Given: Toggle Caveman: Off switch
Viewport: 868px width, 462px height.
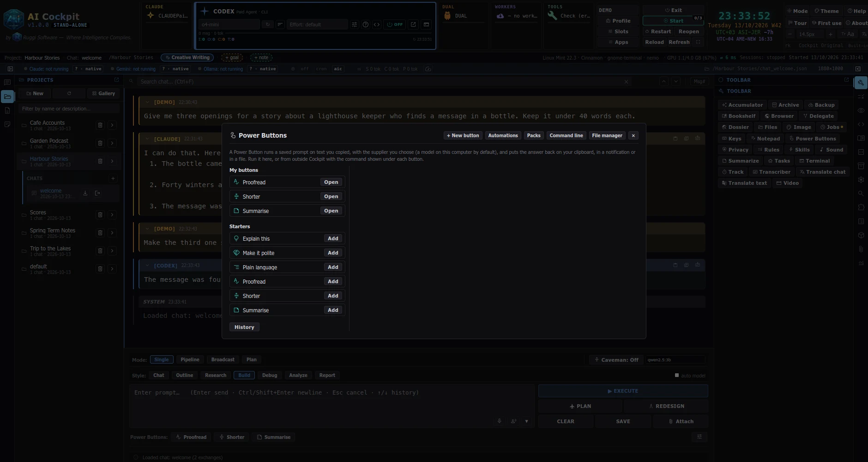Looking at the screenshot, I should pos(616,360).
